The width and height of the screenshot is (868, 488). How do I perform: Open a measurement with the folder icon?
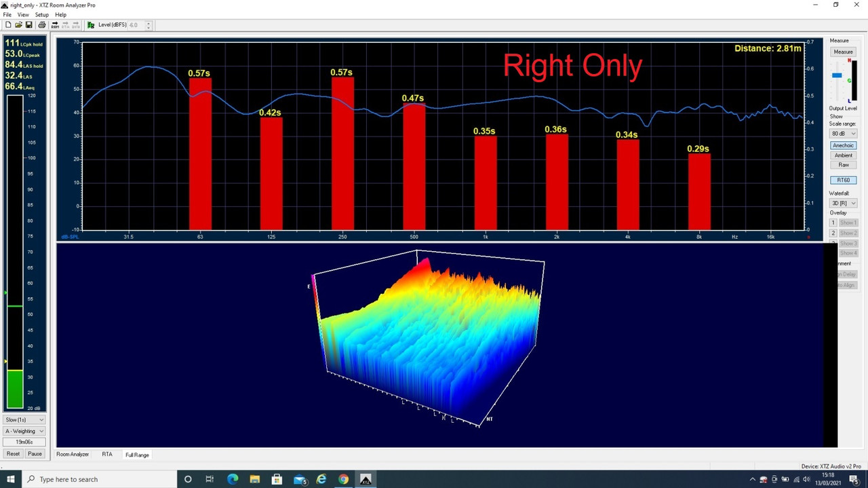(x=18, y=25)
